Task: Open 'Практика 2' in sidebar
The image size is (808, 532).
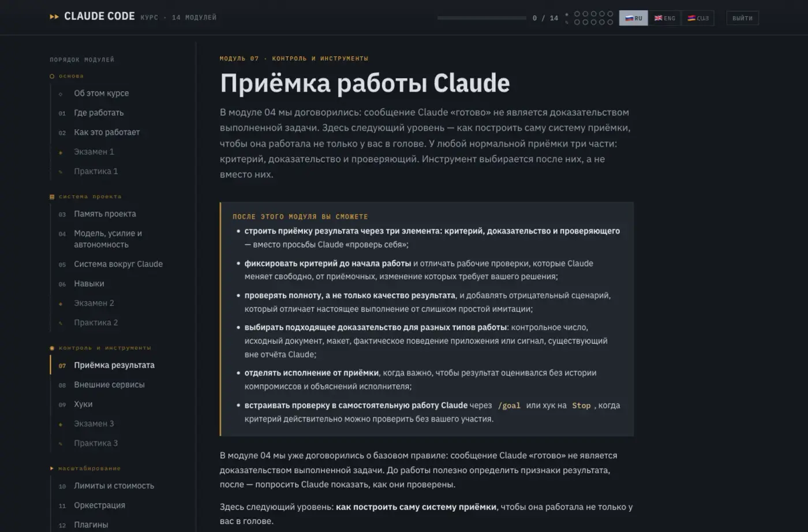Action: (x=96, y=323)
